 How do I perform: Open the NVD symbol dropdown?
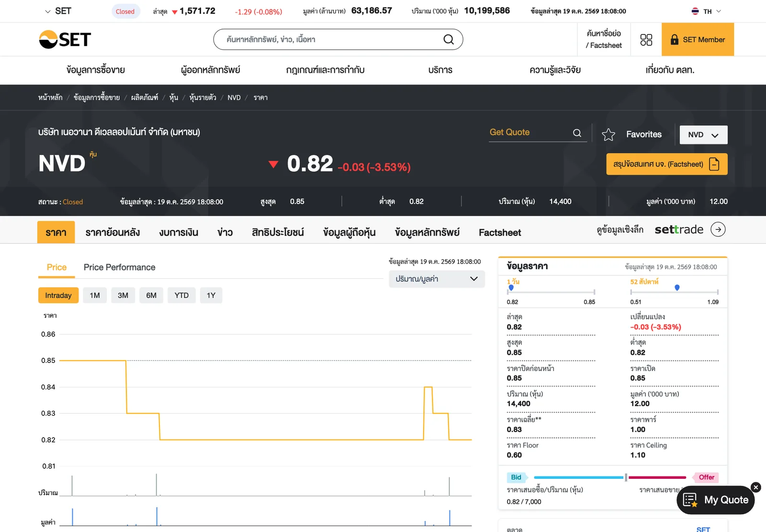(x=703, y=135)
